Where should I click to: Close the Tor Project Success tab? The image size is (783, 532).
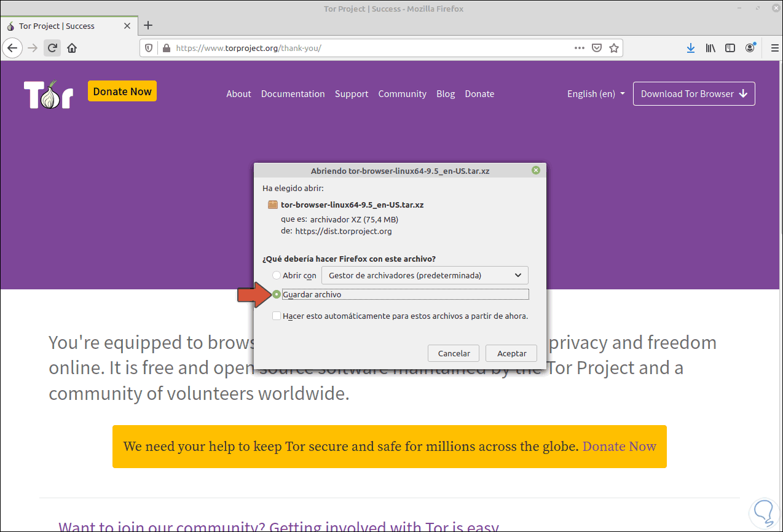click(127, 26)
